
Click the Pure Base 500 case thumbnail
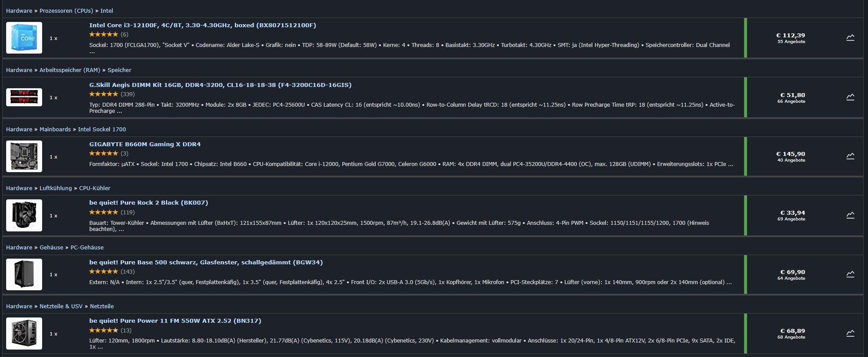24,274
